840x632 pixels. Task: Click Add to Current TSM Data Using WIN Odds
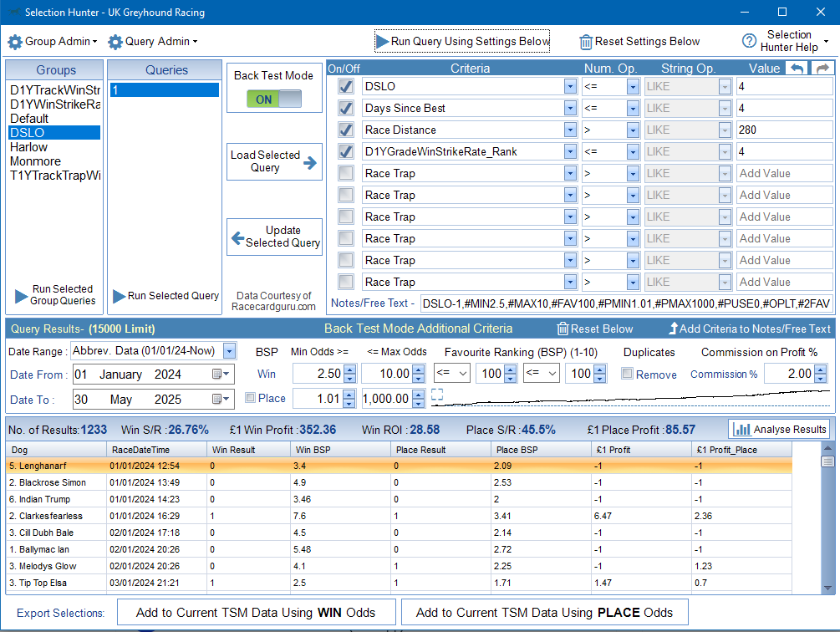(x=255, y=612)
